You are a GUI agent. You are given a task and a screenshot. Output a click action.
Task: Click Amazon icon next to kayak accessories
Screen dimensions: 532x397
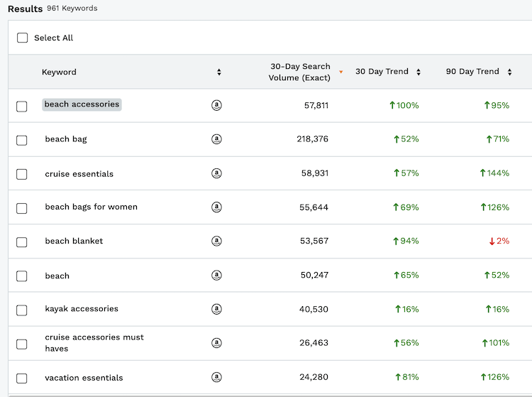216,309
